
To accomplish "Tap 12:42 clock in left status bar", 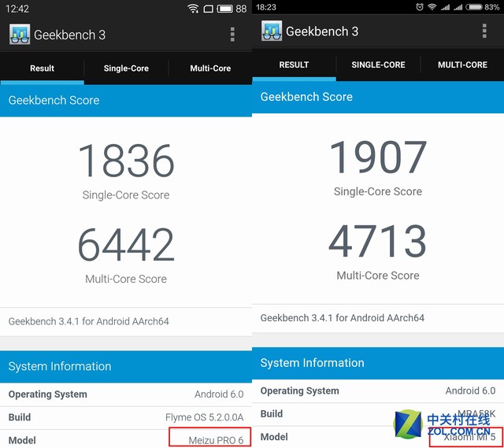I will point(17,9).
